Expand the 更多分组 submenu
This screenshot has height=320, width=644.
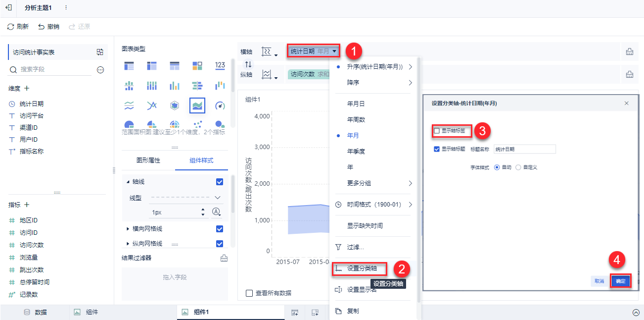(374, 183)
